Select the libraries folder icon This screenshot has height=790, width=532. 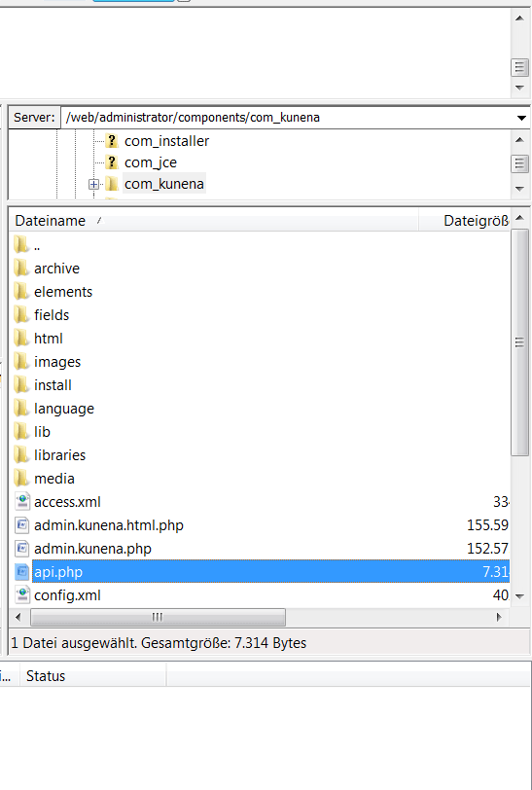[21, 455]
